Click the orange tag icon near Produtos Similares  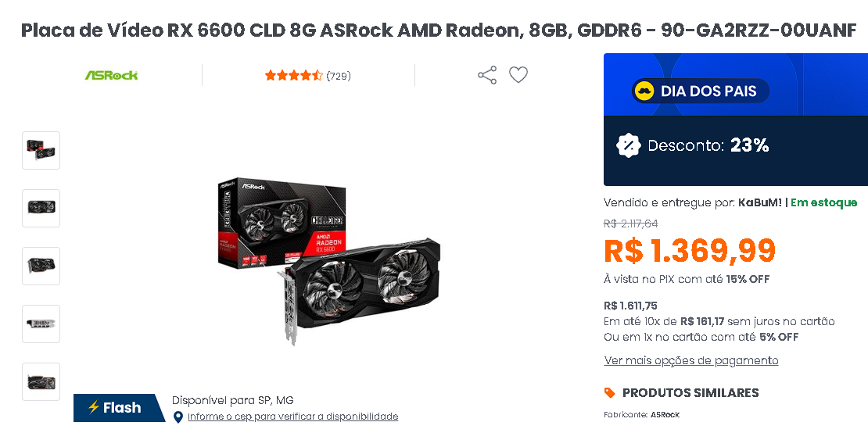coord(609,393)
